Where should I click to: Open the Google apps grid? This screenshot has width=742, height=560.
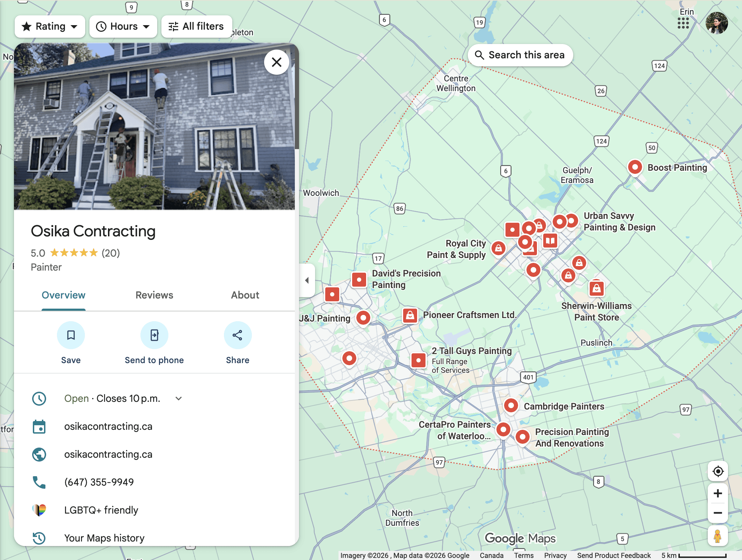[683, 23]
